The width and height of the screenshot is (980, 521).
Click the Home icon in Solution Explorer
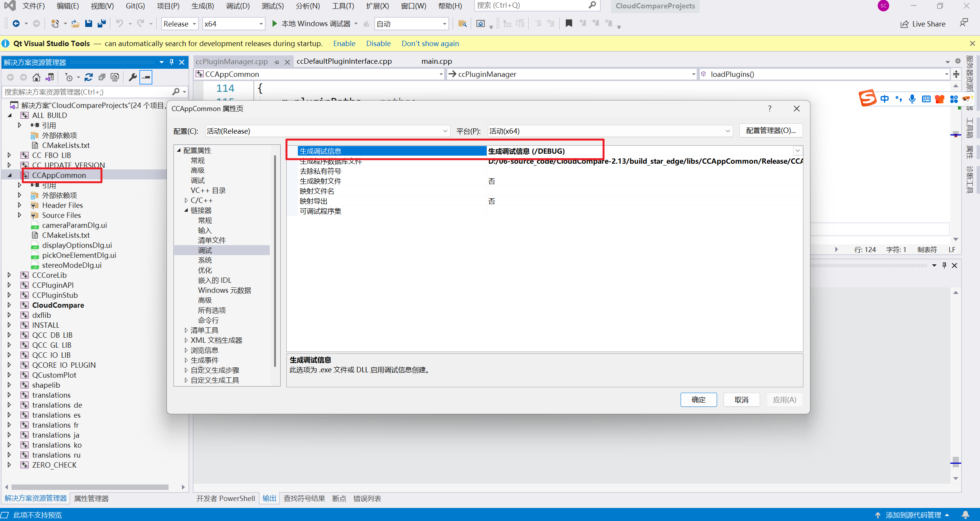coord(36,77)
